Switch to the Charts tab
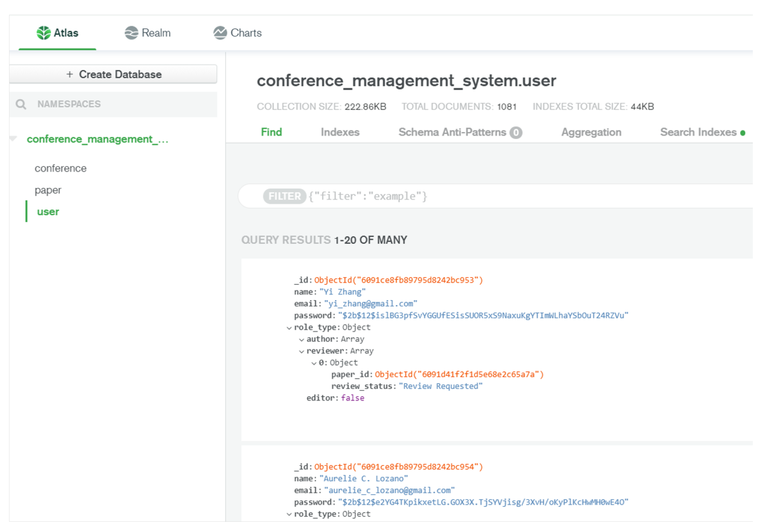This screenshot has height=532, width=765. tap(237, 33)
